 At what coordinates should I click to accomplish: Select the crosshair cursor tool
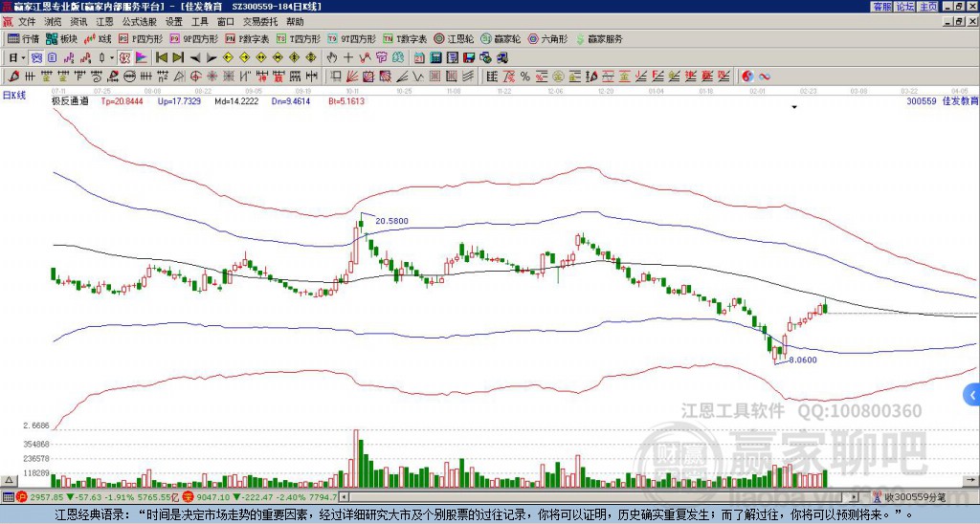[x=348, y=58]
